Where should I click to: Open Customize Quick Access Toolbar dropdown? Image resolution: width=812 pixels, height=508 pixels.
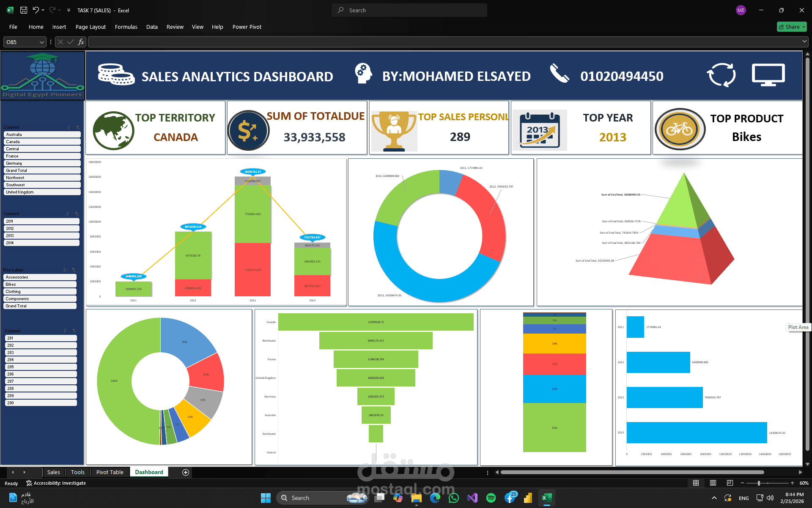pyautogui.click(x=69, y=10)
